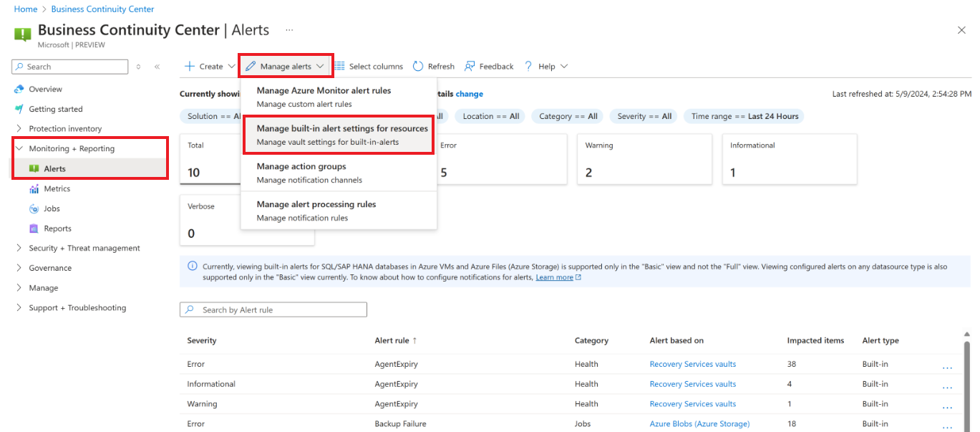
Task: Click the Select columns icon
Action: (x=339, y=67)
